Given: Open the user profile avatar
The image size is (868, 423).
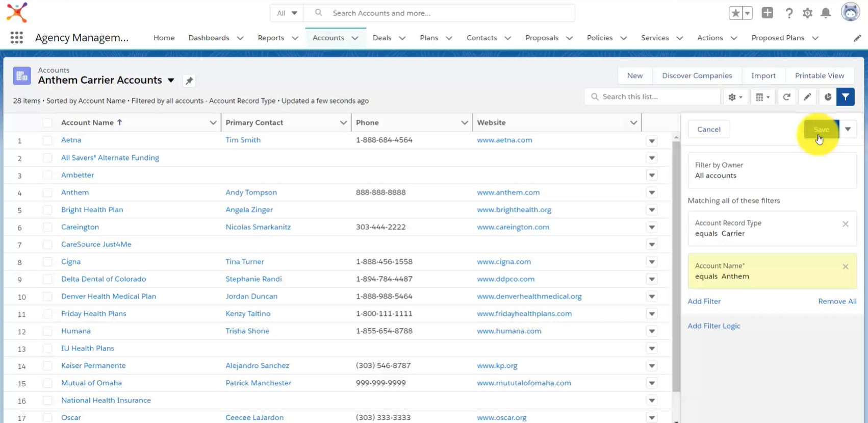Looking at the screenshot, I should tap(850, 12).
